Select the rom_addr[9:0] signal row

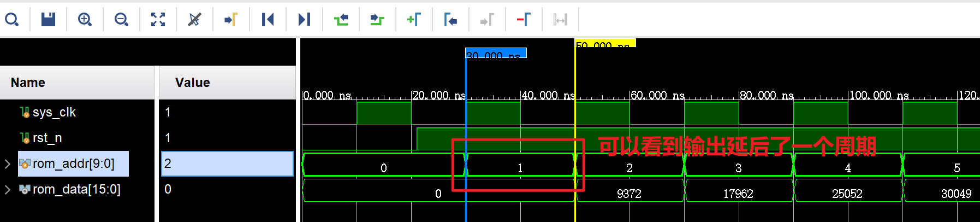[73, 163]
